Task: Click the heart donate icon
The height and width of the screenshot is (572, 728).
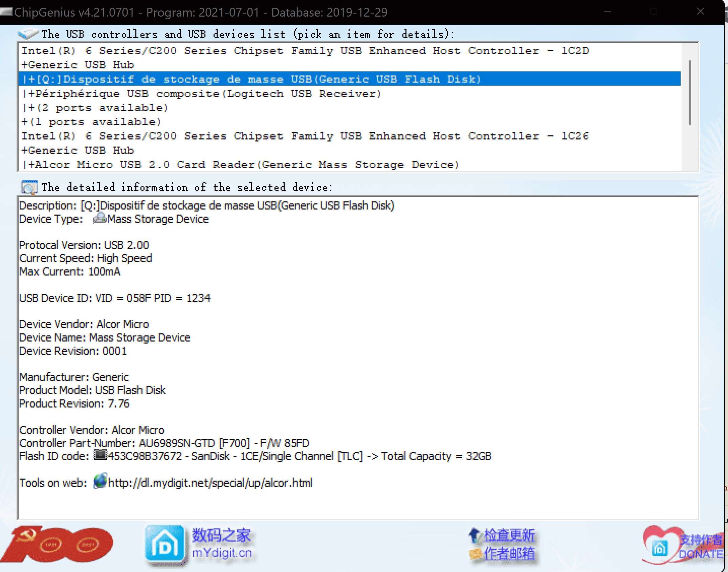Action: click(660, 545)
